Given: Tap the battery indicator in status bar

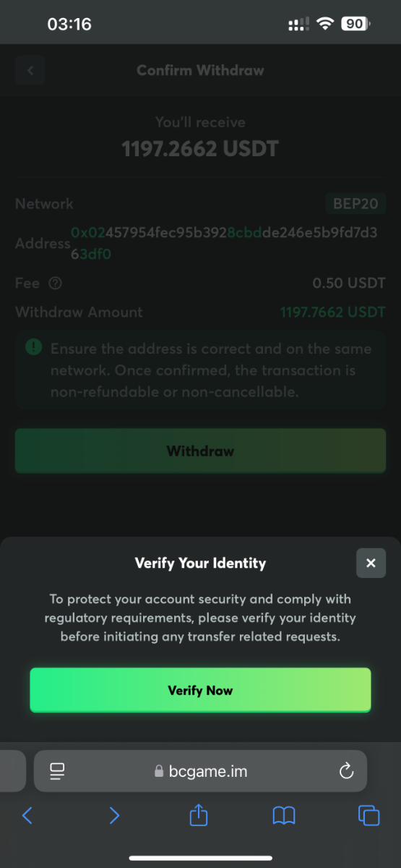Looking at the screenshot, I should coord(355,24).
